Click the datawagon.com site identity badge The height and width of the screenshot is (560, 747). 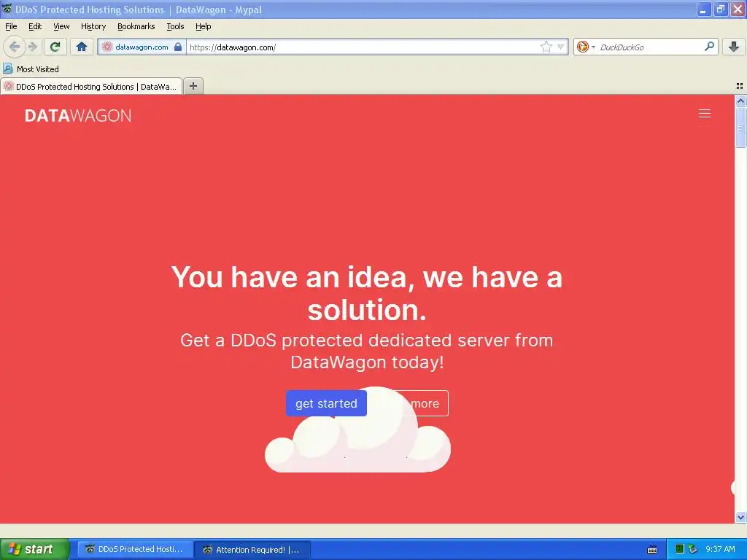click(x=142, y=47)
